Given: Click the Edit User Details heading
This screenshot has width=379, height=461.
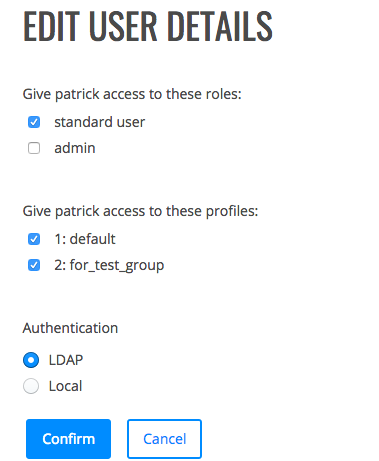Looking at the screenshot, I should tap(148, 27).
